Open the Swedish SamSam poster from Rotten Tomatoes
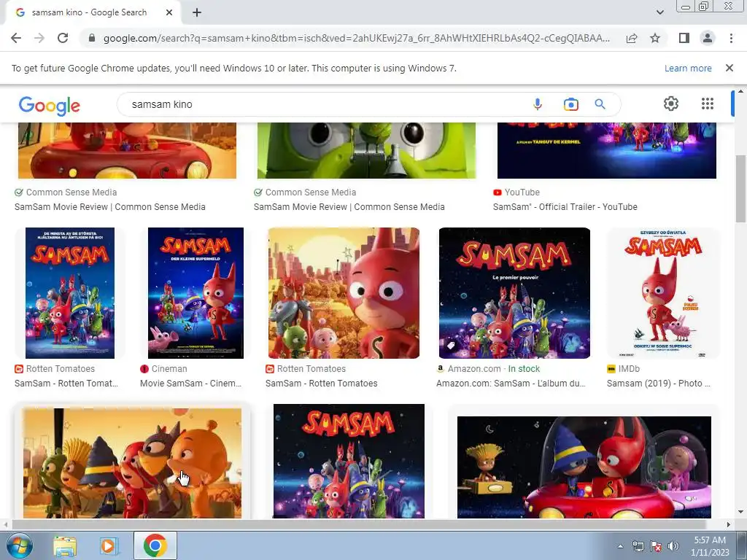The width and height of the screenshot is (747, 560). click(x=70, y=293)
